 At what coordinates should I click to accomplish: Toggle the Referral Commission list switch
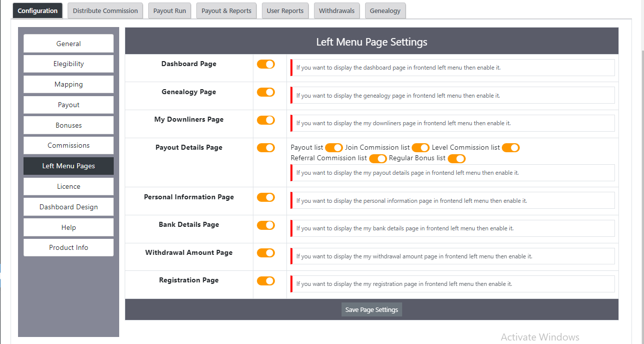click(x=378, y=158)
